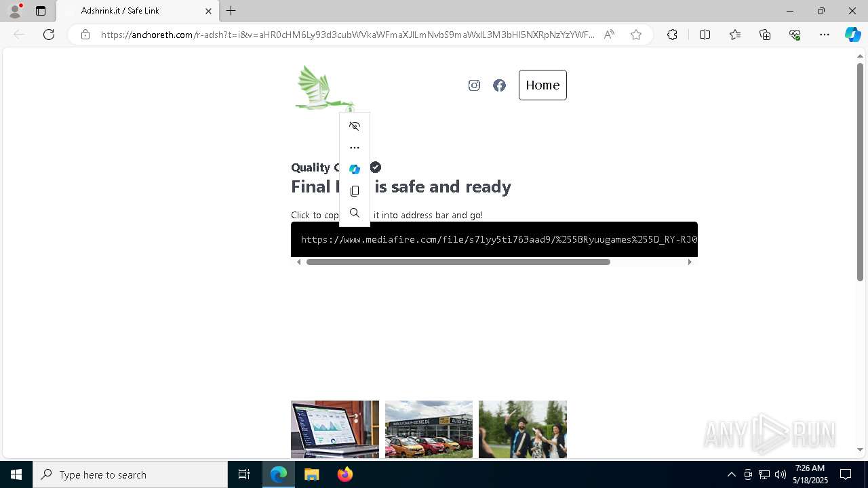Go back to the previous page
Screen dimensions: 868x488
click(x=19, y=35)
